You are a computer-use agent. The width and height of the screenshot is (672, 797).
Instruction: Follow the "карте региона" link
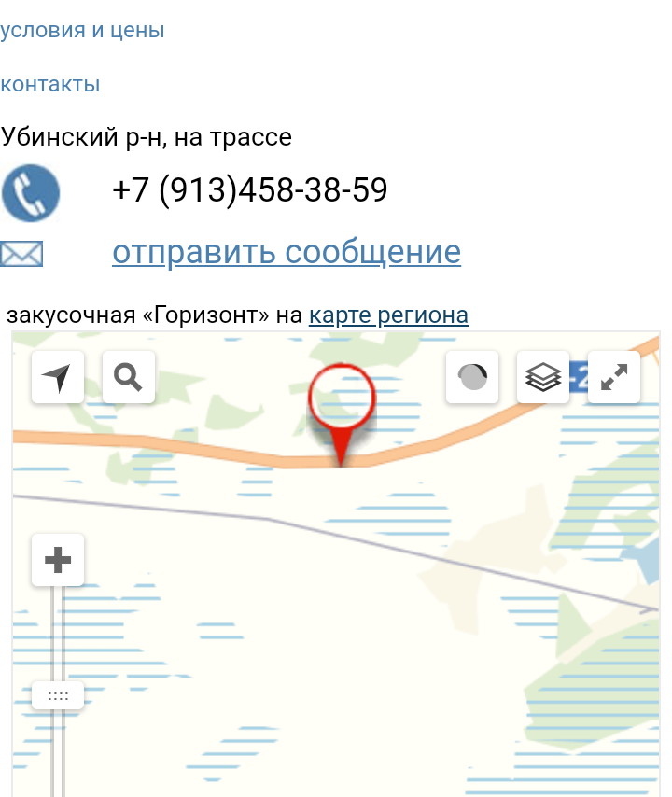[388, 315]
